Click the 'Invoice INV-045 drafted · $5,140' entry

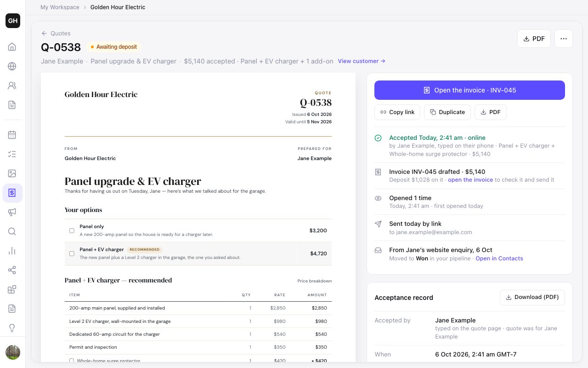click(x=469, y=176)
